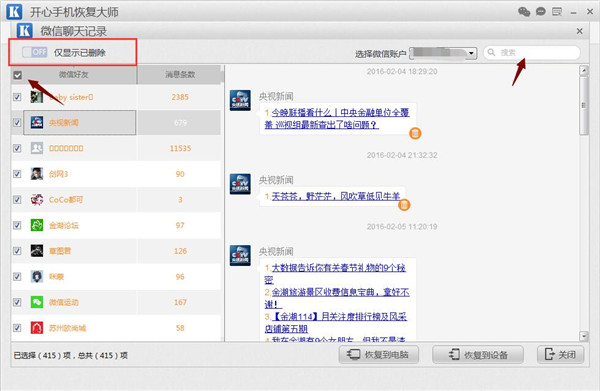This screenshot has height=391, width=600.
Task: Click the 微信好友 column header
Action: click(x=73, y=74)
